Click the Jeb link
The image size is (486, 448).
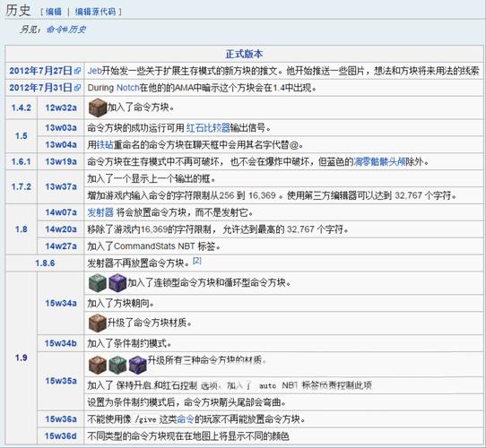94,71
